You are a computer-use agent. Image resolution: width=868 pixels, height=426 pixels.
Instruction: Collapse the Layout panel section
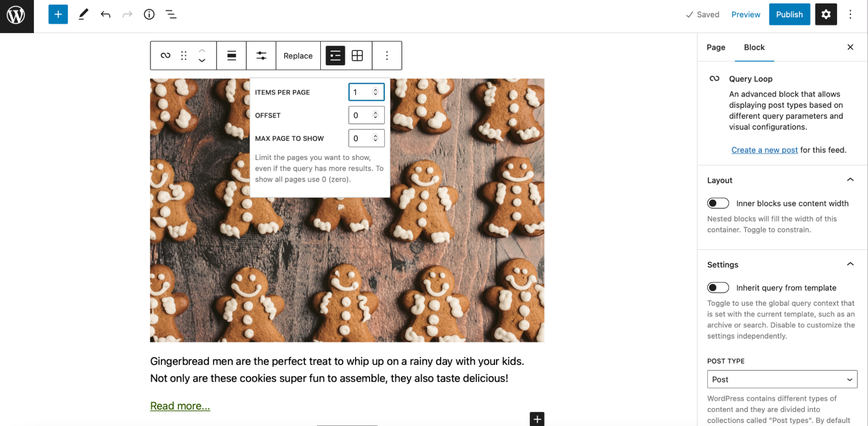pyautogui.click(x=850, y=180)
